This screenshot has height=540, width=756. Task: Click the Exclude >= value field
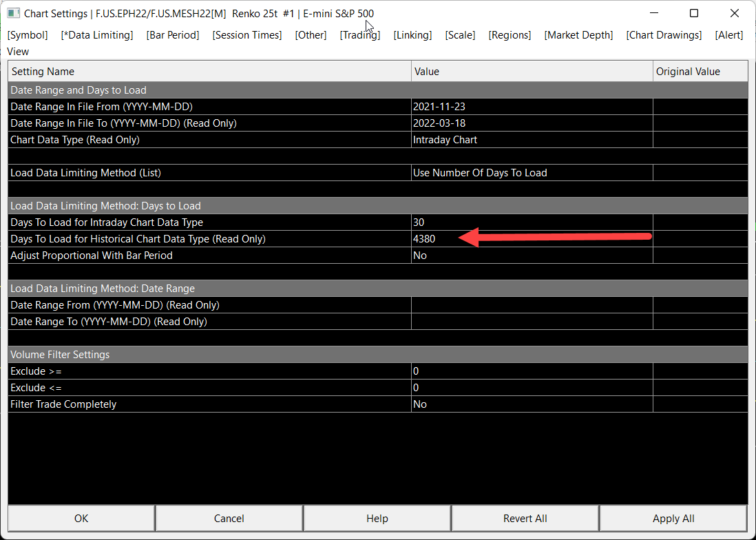(532, 371)
